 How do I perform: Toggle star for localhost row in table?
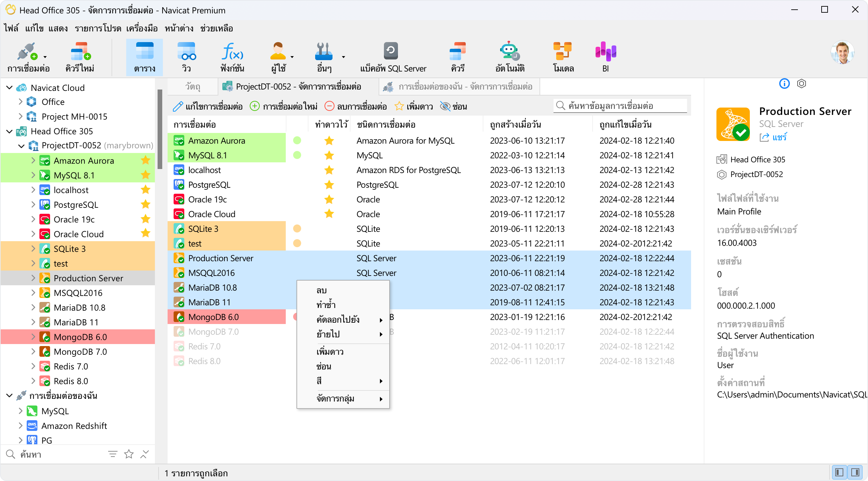tap(329, 170)
